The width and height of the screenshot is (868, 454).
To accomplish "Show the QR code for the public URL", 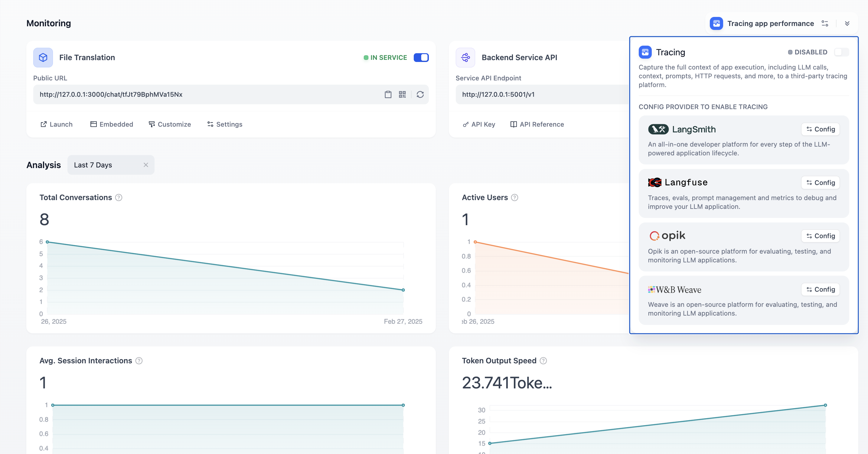I will [x=402, y=95].
